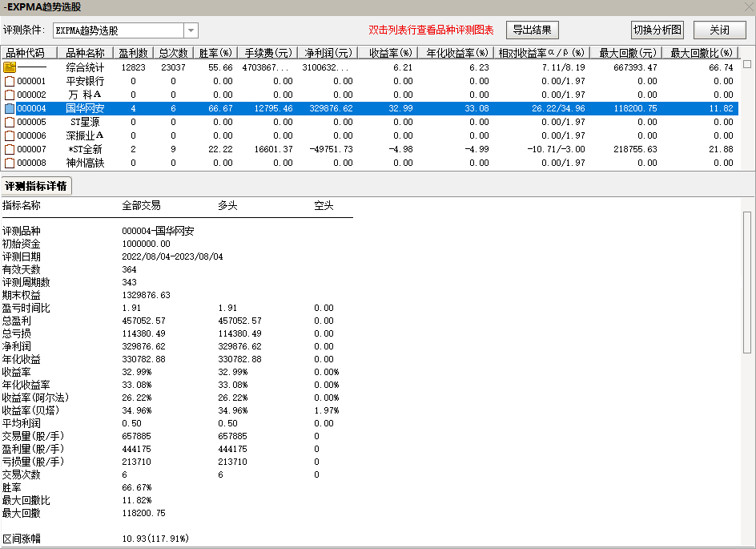Sort by the 净利润(元) column header
The image size is (756, 549).
click(326, 53)
